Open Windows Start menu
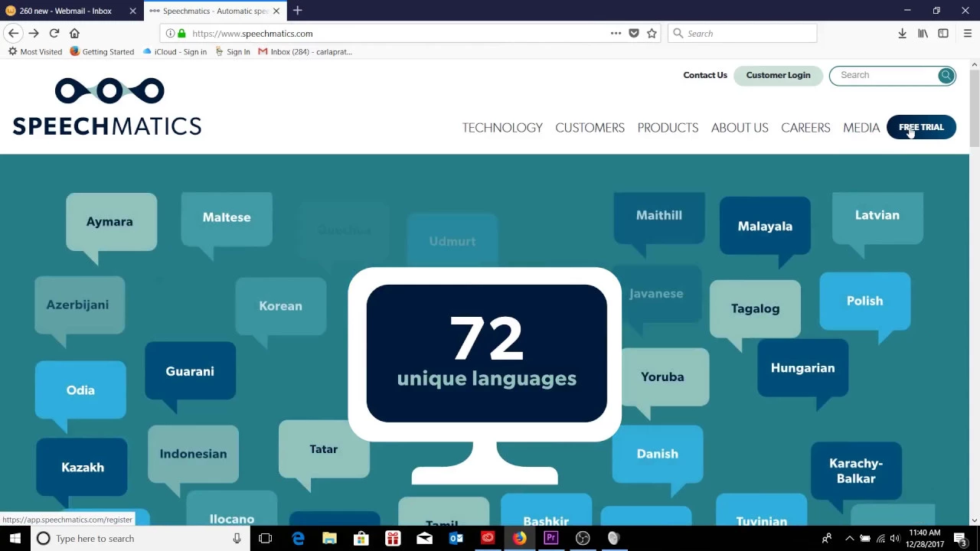The width and height of the screenshot is (980, 551). (15, 539)
